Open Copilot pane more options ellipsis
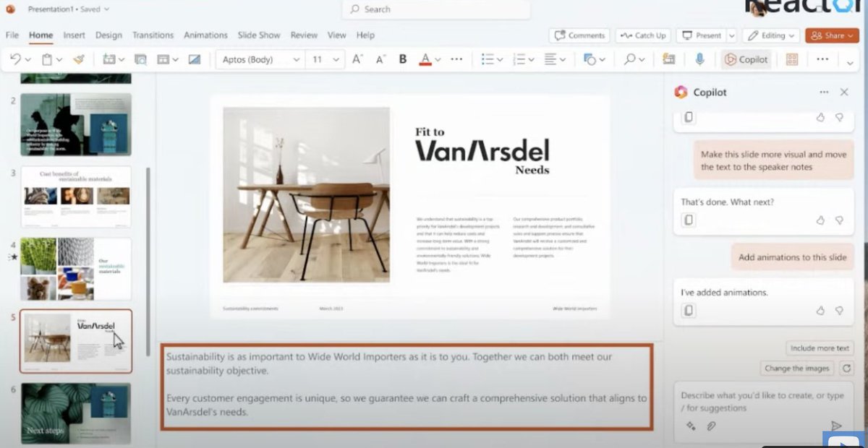The height and width of the screenshot is (448, 868). 824,92
